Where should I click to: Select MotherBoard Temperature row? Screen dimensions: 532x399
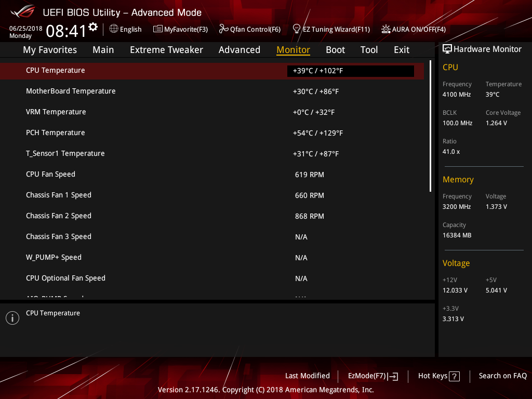[x=212, y=91]
